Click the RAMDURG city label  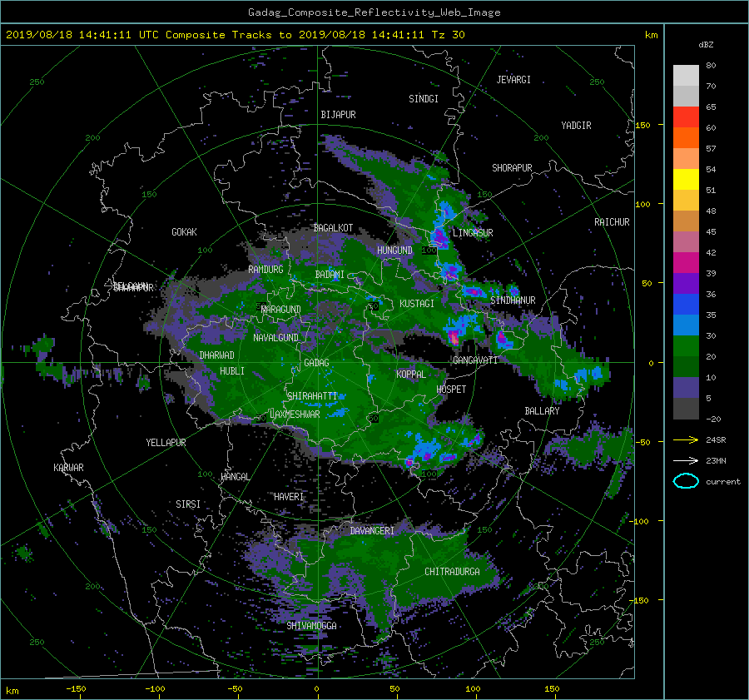click(265, 270)
